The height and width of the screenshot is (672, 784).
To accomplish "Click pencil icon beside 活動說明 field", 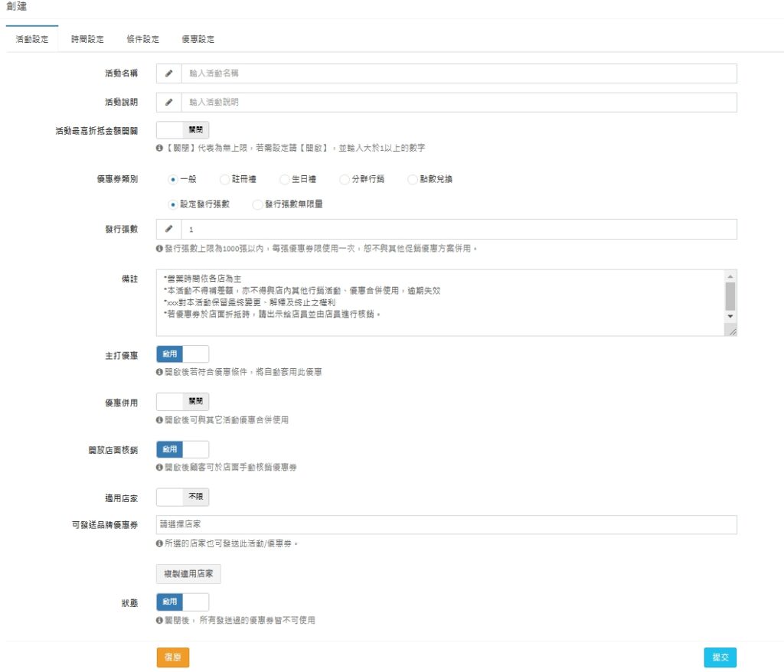I will point(168,102).
